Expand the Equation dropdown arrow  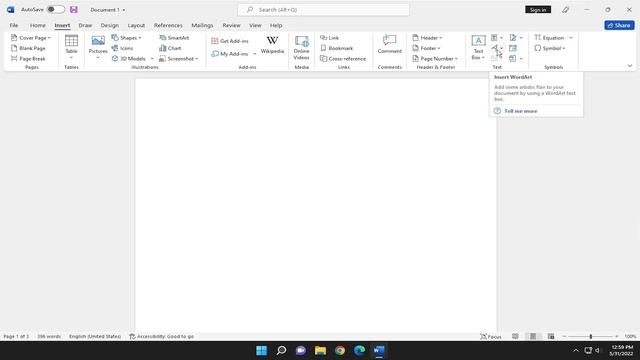click(571, 38)
